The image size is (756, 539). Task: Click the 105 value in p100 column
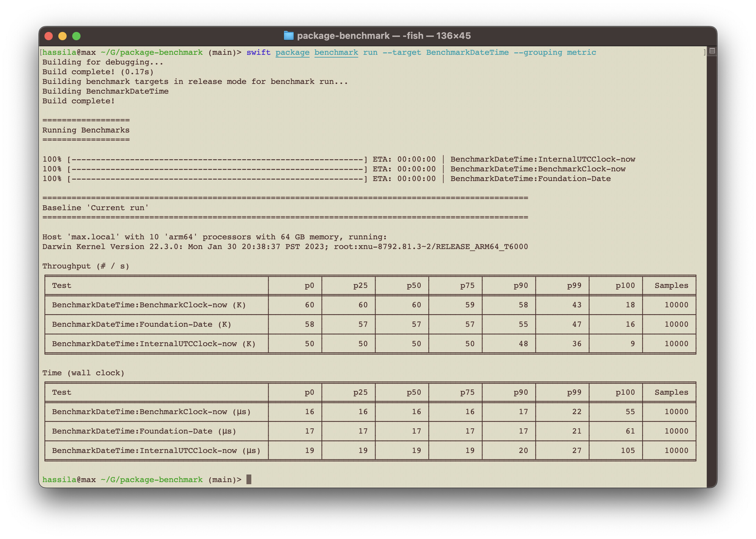point(628,451)
